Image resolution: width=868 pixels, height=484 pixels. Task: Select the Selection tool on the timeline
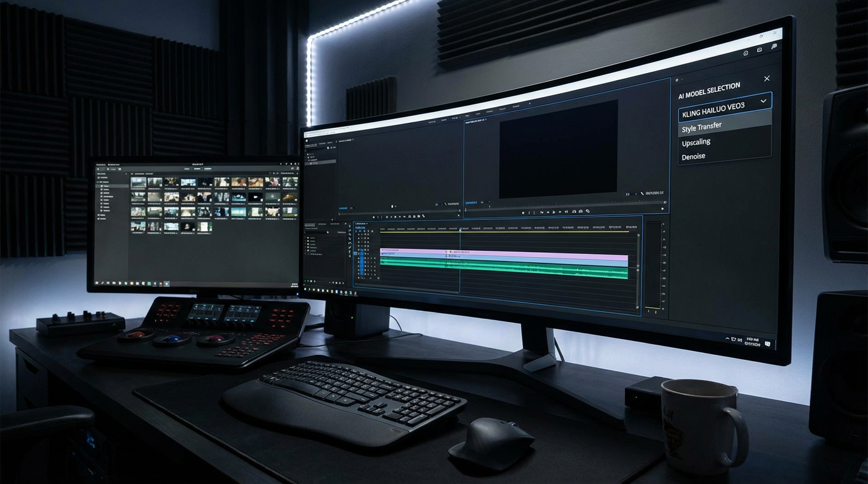pyautogui.click(x=349, y=226)
